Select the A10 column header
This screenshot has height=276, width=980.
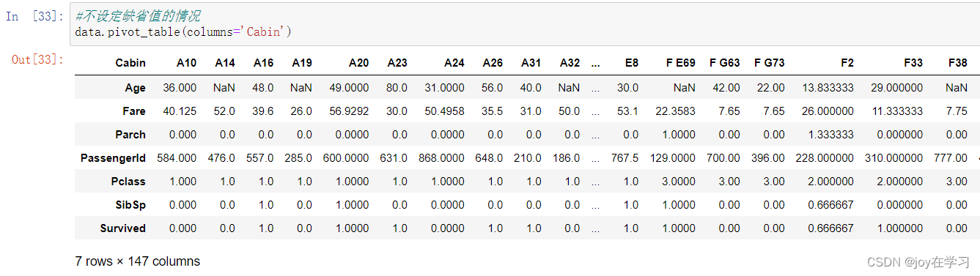[186, 63]
